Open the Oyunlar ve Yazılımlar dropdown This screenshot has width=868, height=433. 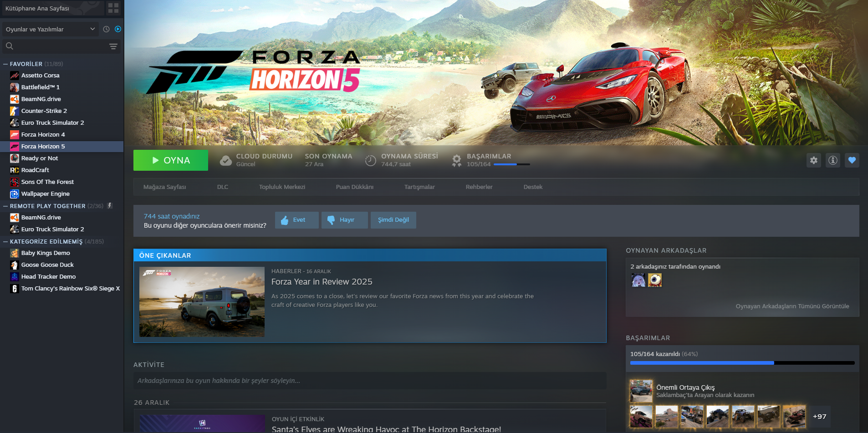click(51, 29)
